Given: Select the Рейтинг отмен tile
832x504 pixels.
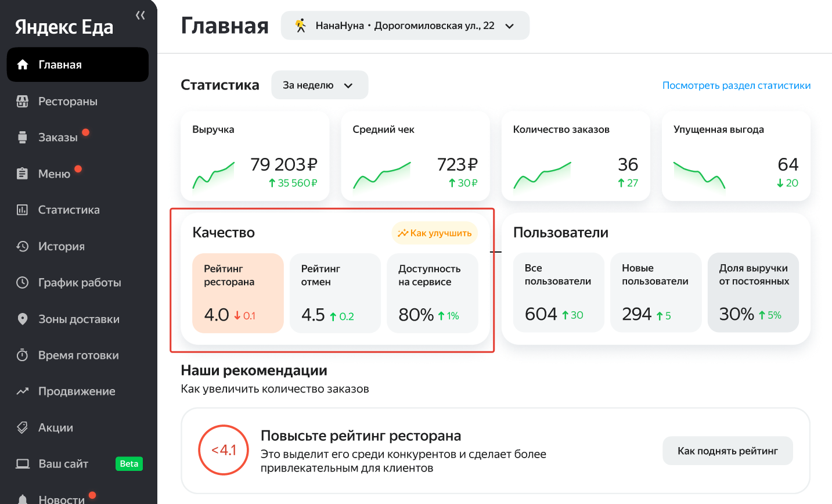Looking at the screenshot, I should [x=335, y=293].
